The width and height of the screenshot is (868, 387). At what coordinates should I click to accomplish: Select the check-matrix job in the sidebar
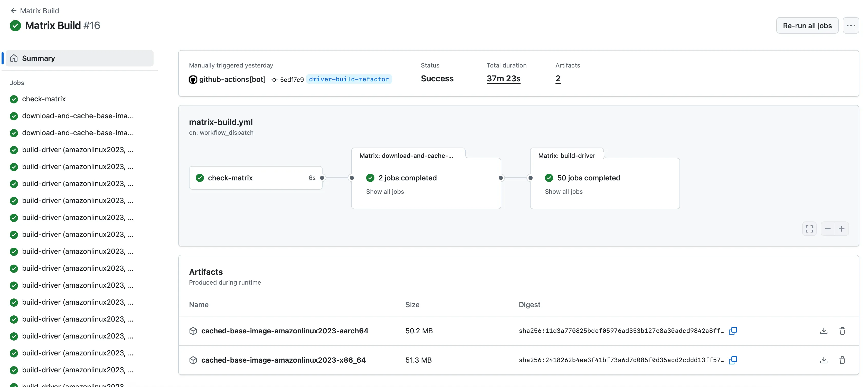pyautogui.click(x=43, y=99)
